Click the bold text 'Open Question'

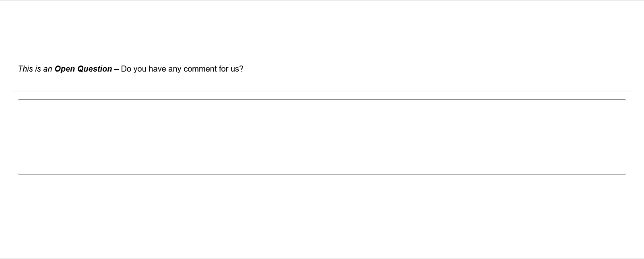pyautogui.click(x=83, y=69)
